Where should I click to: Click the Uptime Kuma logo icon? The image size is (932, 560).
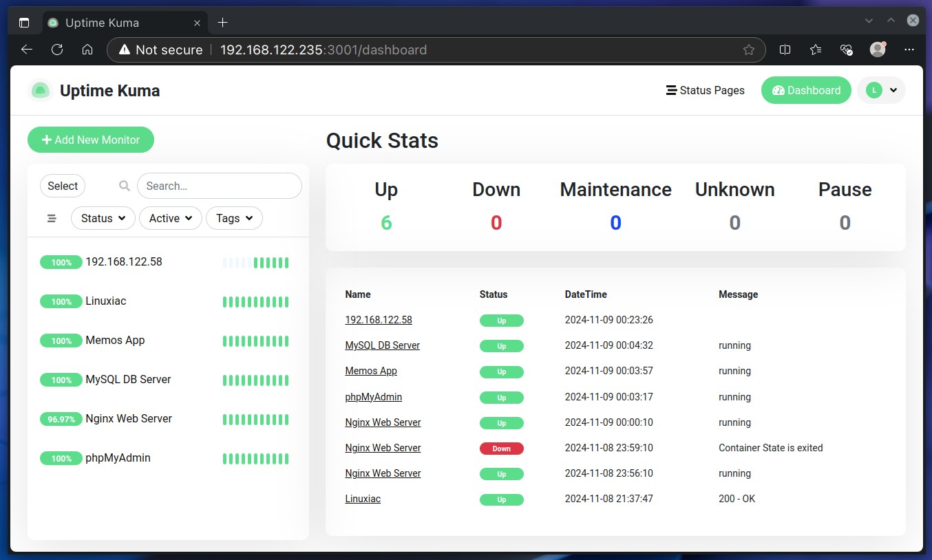[x=41, y=91]
